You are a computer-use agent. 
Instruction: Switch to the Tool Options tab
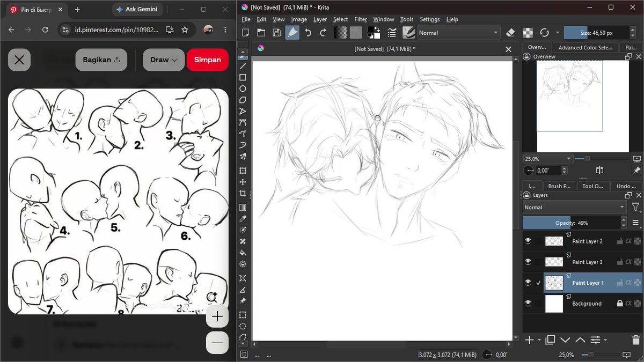pos(592,186)
